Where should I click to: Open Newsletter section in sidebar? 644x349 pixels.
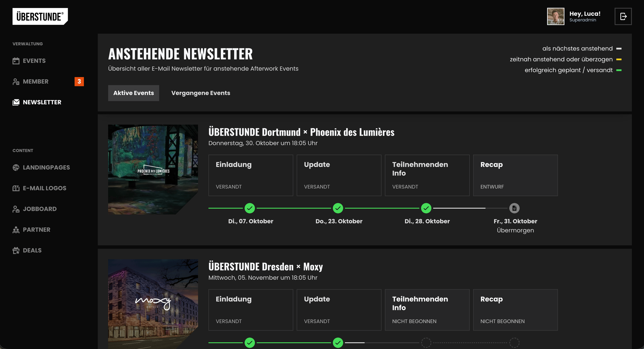pos(42,102)
